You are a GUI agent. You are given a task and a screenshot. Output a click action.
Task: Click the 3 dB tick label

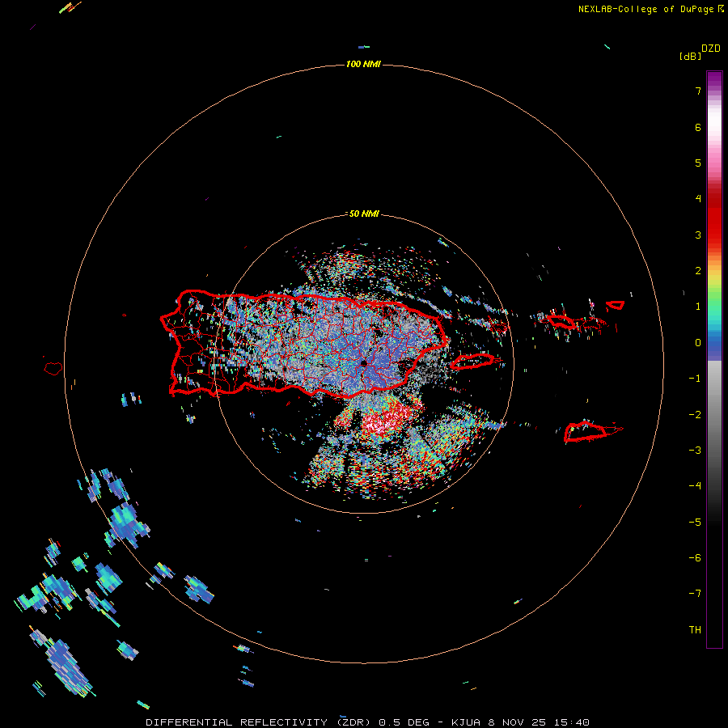(698, 235)
